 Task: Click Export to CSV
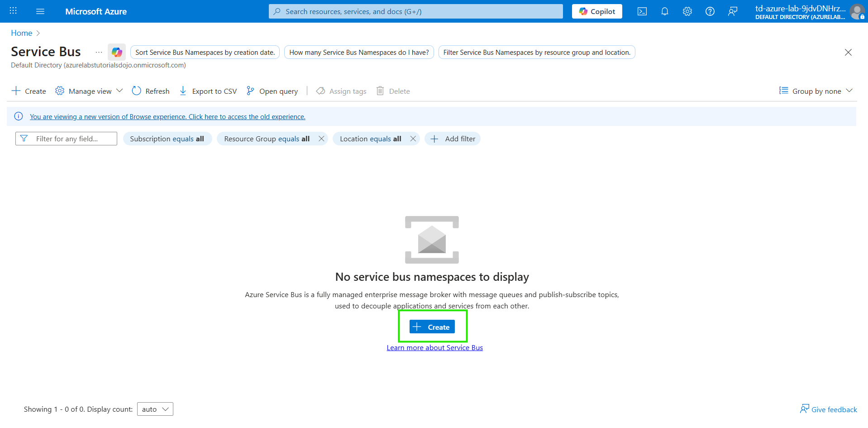coord(208,91)
